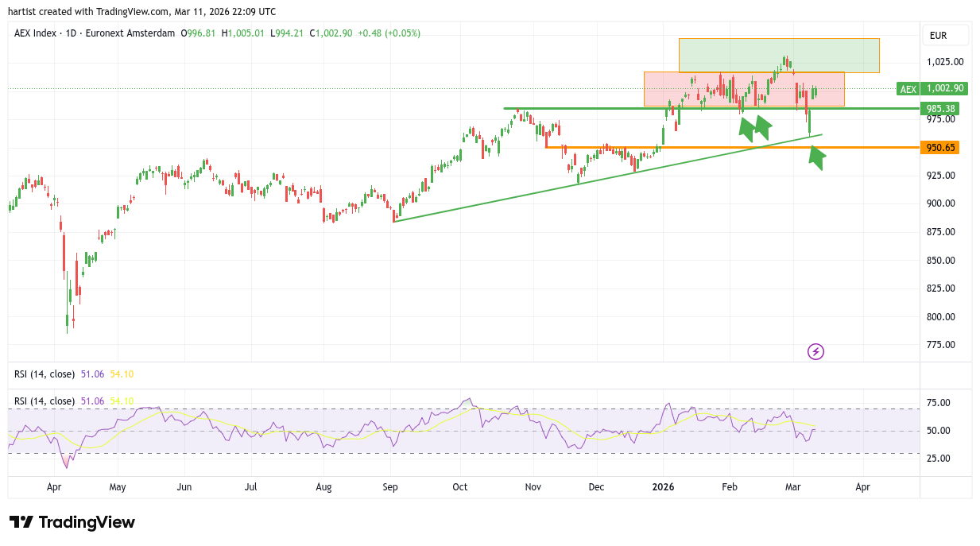Click the purple lightning bolt icon
The image size is (980, 546).
coord(815,351)
